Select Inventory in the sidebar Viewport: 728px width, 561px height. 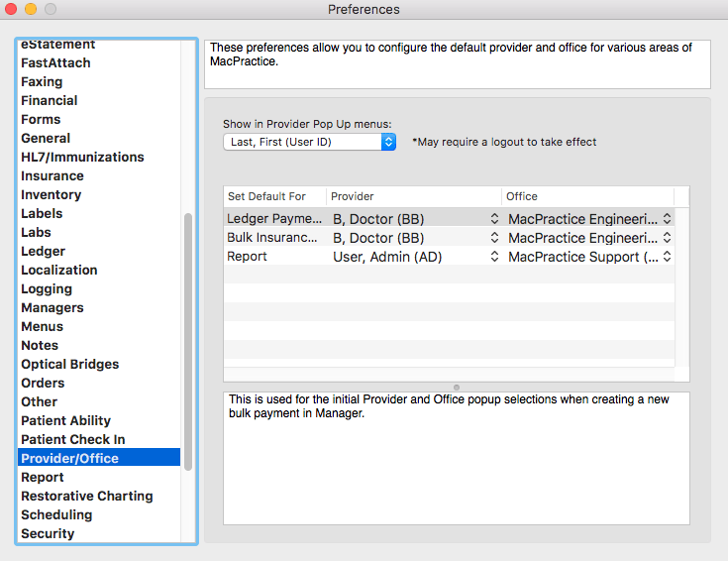tap(52, 194)
